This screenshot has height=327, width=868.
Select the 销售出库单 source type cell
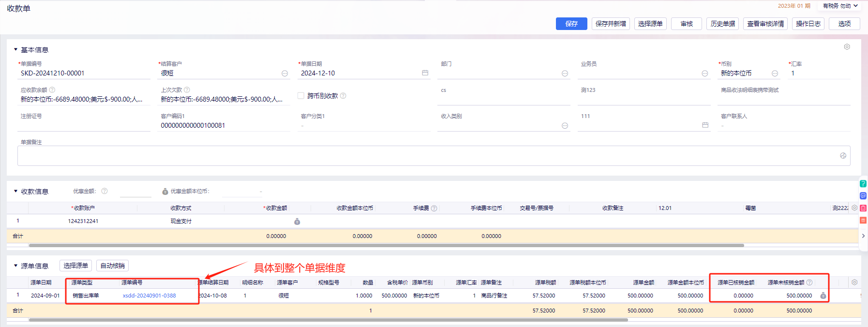tap(86, 296)
